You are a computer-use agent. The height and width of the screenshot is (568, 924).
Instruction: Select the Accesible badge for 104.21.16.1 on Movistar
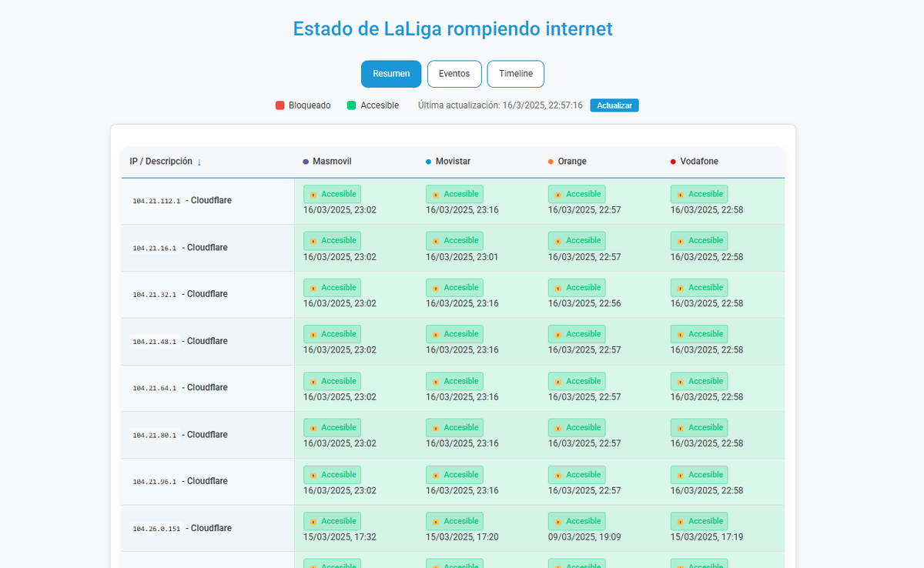point(454,240)
